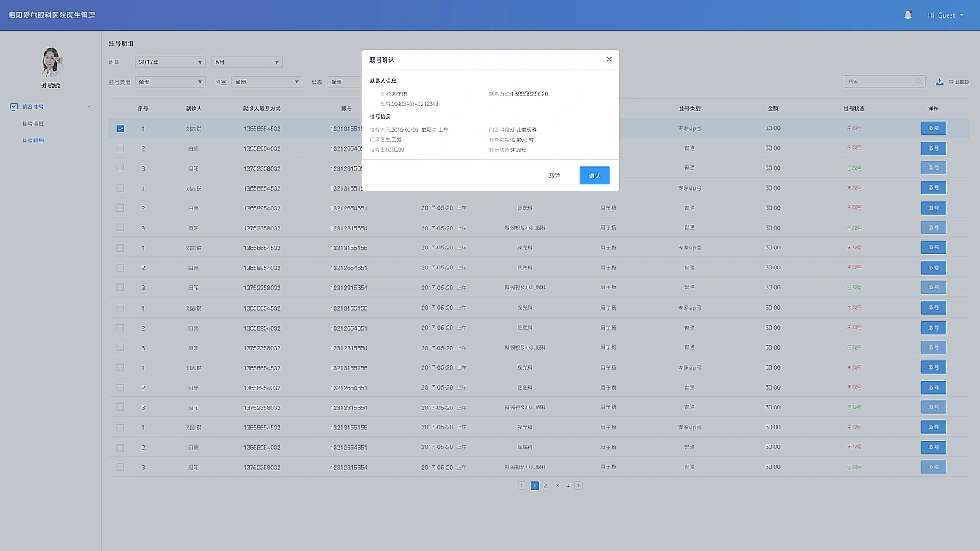The image size is (980, 551).
Task: Open 挂号排班 in the sidebar
Action: 33,123
